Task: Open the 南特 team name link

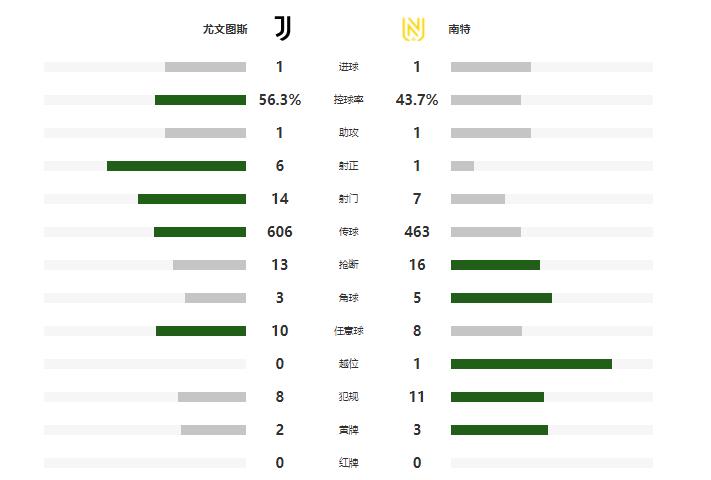Action: tap(460, 30)
